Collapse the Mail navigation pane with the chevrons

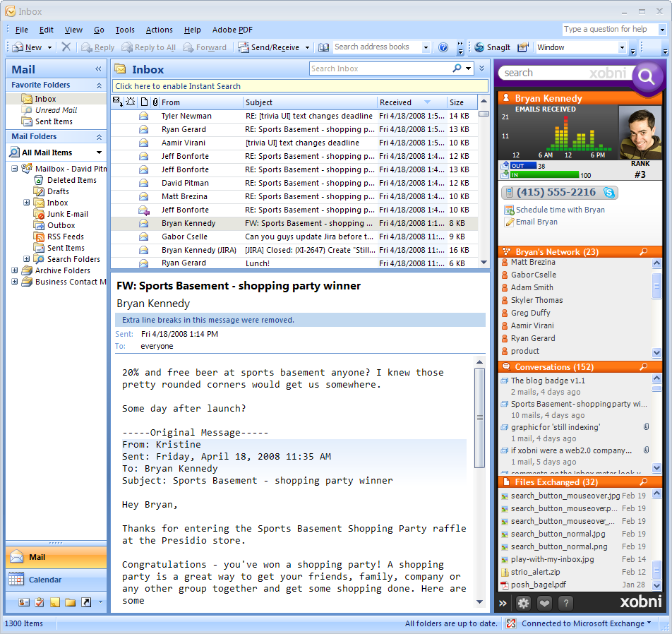pos(99,69)
